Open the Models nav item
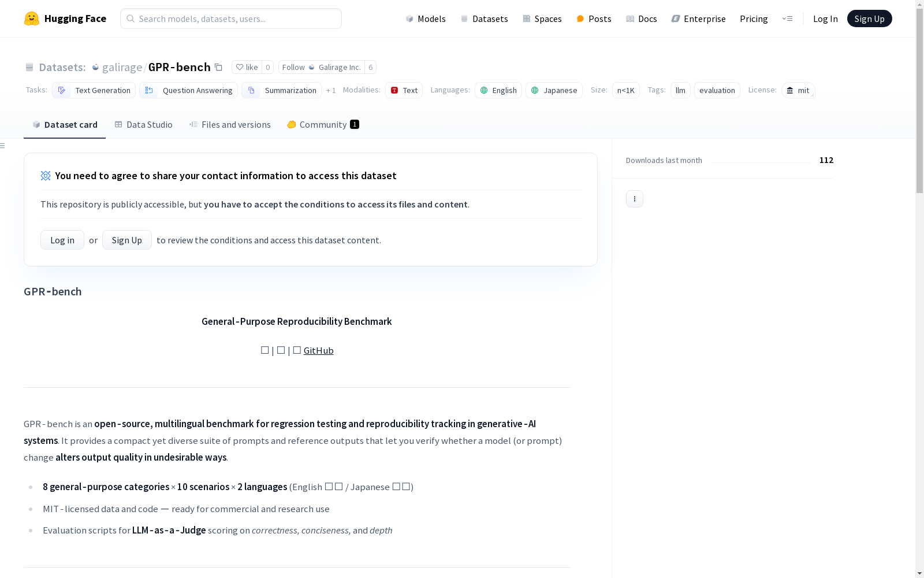This screenshot has height=578, width=924. click(426, 18)
